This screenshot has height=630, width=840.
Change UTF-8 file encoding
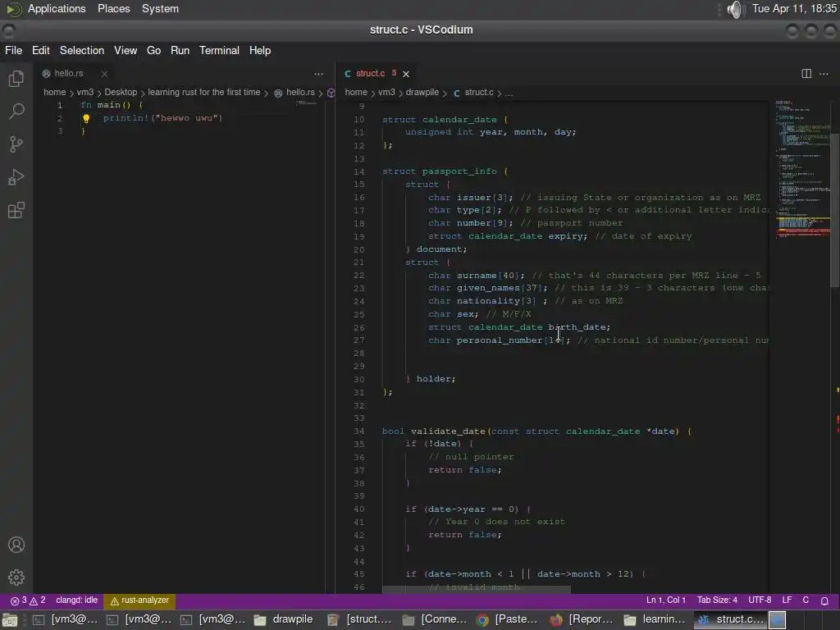[x=760, y=600]
